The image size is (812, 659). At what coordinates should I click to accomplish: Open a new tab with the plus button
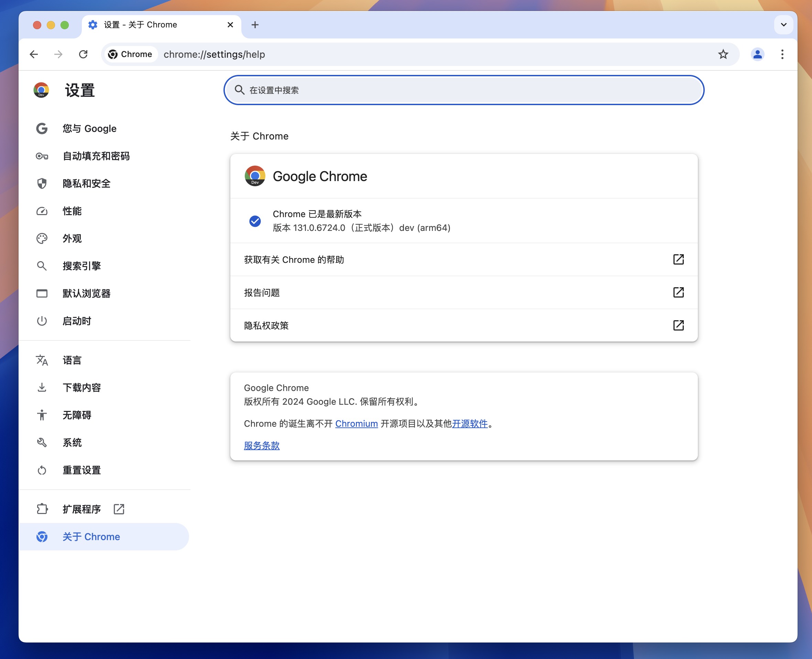[255, 25]
